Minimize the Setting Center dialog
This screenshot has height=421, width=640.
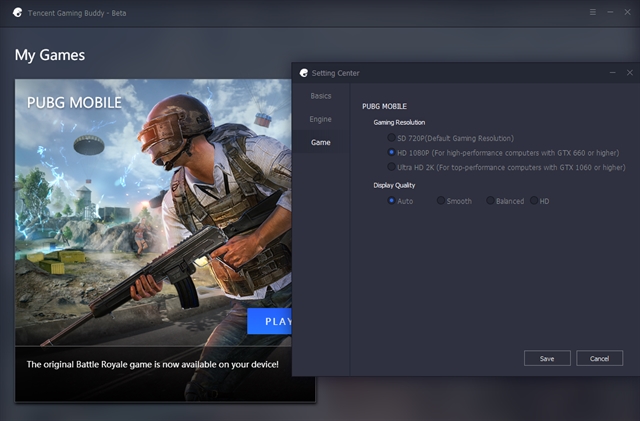pyautogui.click(x=612, y=73)
